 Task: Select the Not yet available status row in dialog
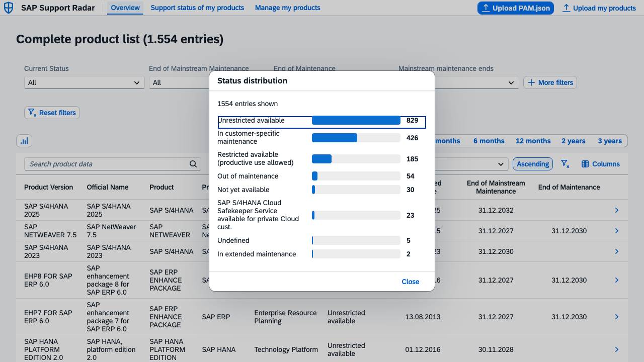tap(321, 190)
